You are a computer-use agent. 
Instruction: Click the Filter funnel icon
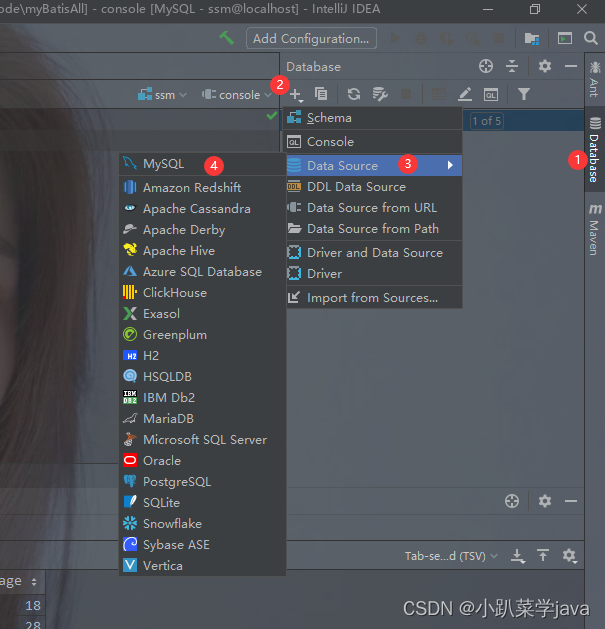click(524, 94)
